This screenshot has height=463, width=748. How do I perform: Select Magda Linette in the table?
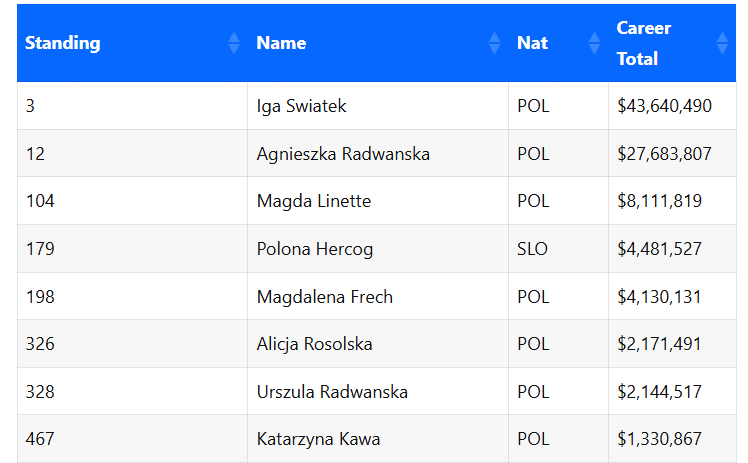314,201
